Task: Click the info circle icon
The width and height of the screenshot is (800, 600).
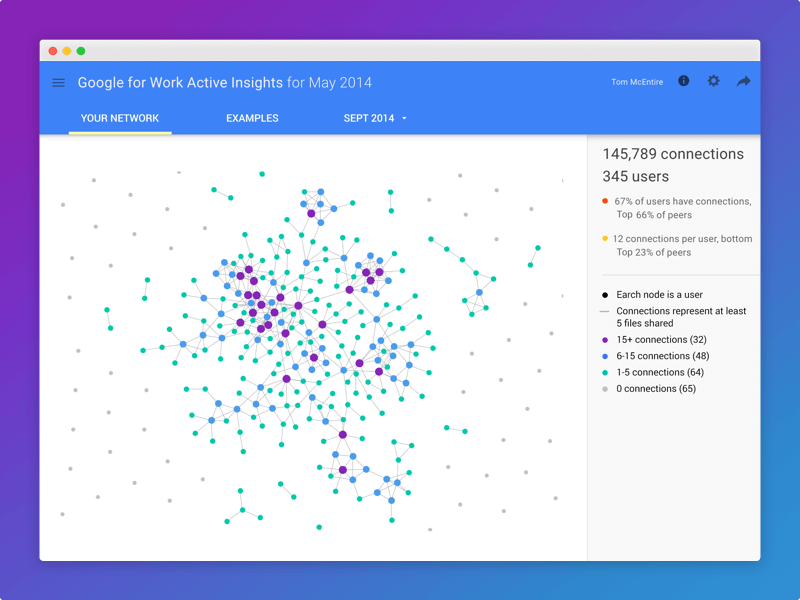Action: pos(684,81)
